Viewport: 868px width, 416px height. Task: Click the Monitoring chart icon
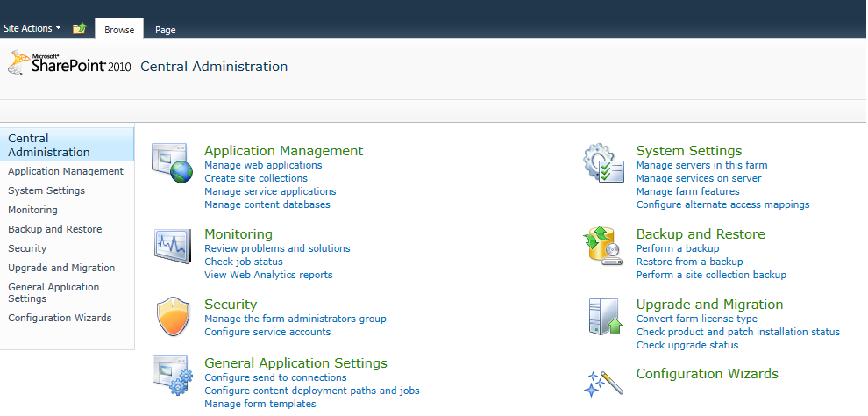[x=172, y=246]
